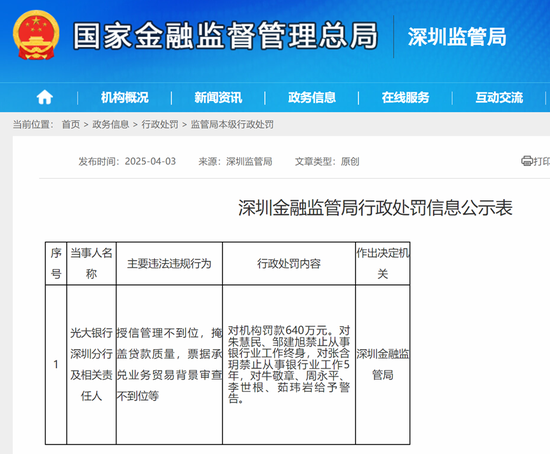Click the 序号 table header

coord(56,263)
